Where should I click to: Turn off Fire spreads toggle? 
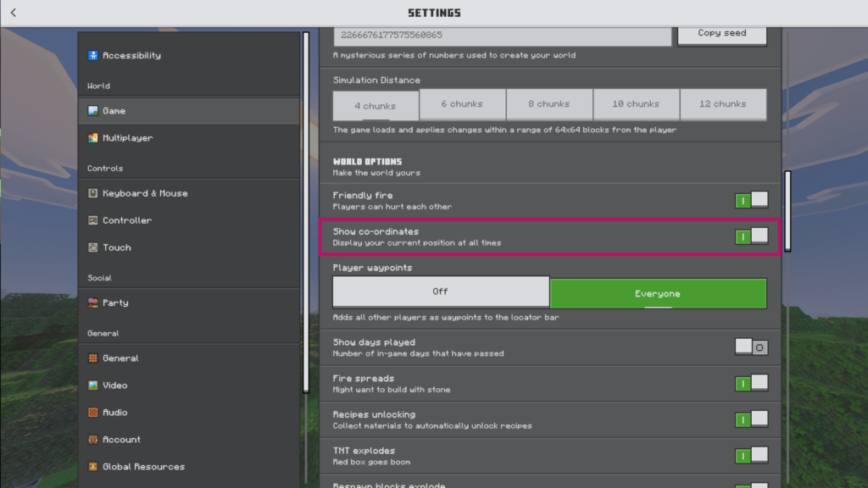click(751, 383)
